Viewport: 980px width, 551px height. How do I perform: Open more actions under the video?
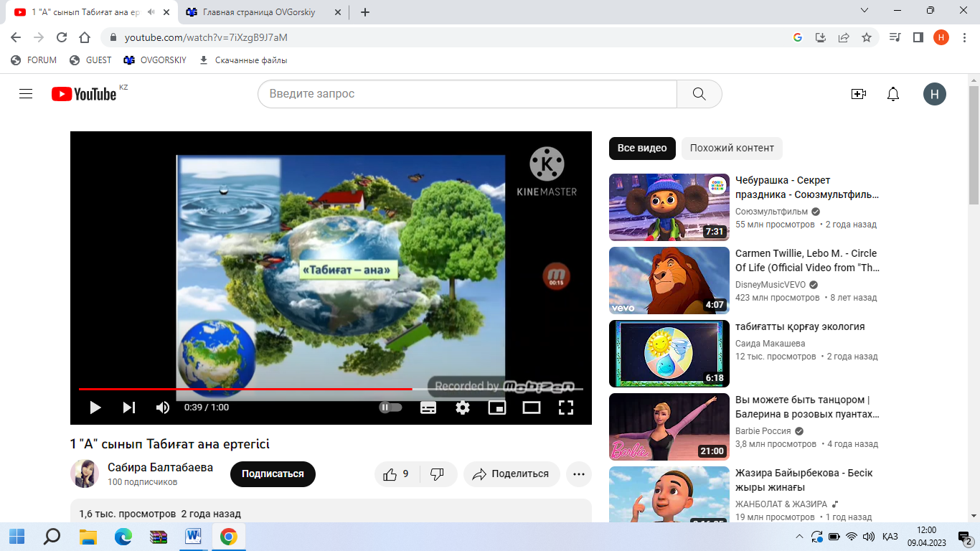tap(579, 474)
